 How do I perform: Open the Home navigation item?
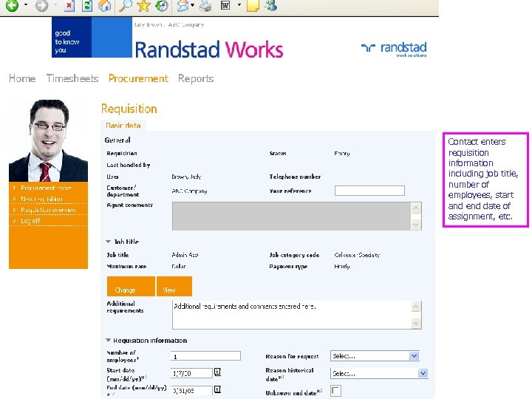point(22,78)
